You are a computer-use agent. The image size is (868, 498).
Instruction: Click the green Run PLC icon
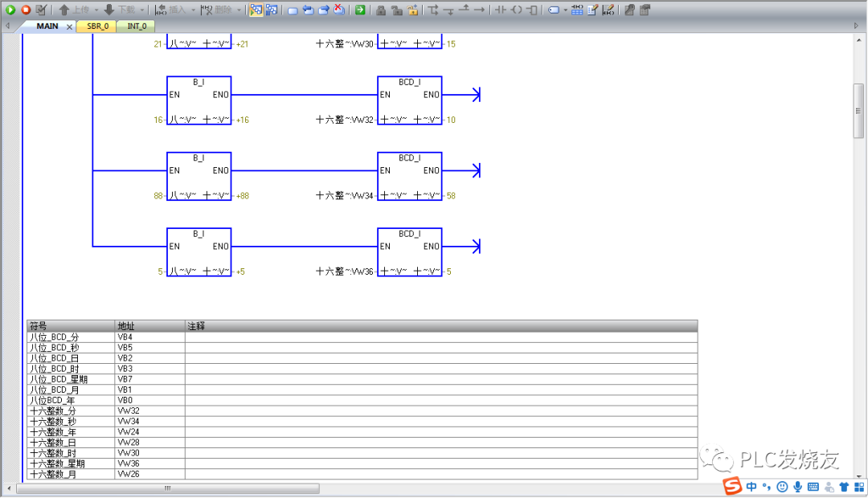tap(10, 10)
